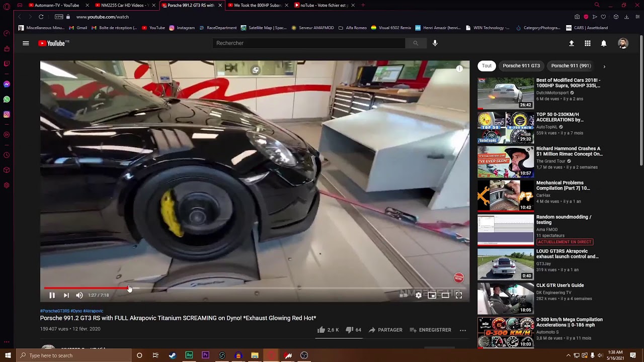Image resolution: width=644 pixels, height=362 pixels.
Task: Click the search magnifier button
Action: click(x=416, y=43)
